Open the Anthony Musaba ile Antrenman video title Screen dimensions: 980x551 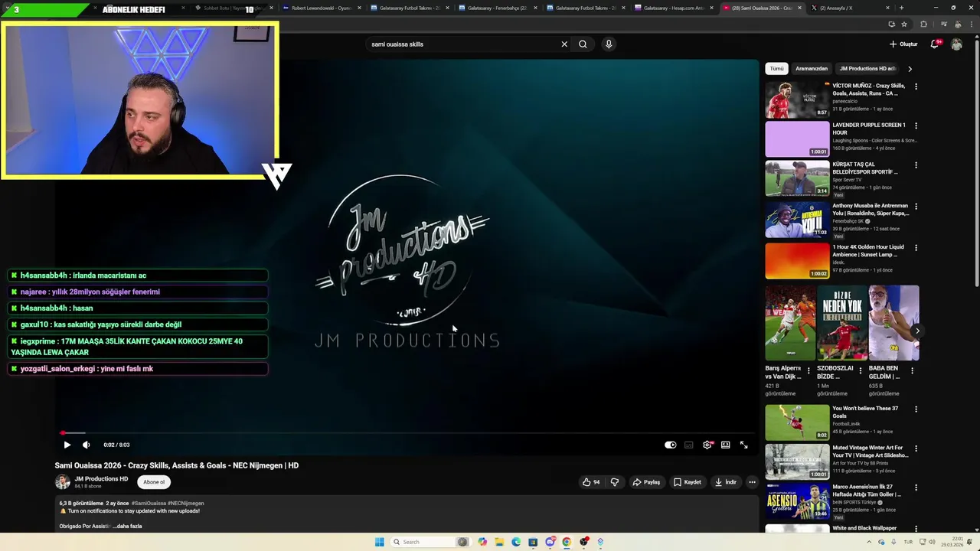coord(870,209)
